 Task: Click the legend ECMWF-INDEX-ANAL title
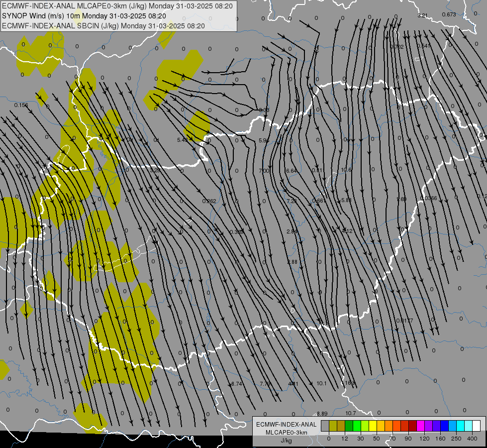[x=286, y=425]
